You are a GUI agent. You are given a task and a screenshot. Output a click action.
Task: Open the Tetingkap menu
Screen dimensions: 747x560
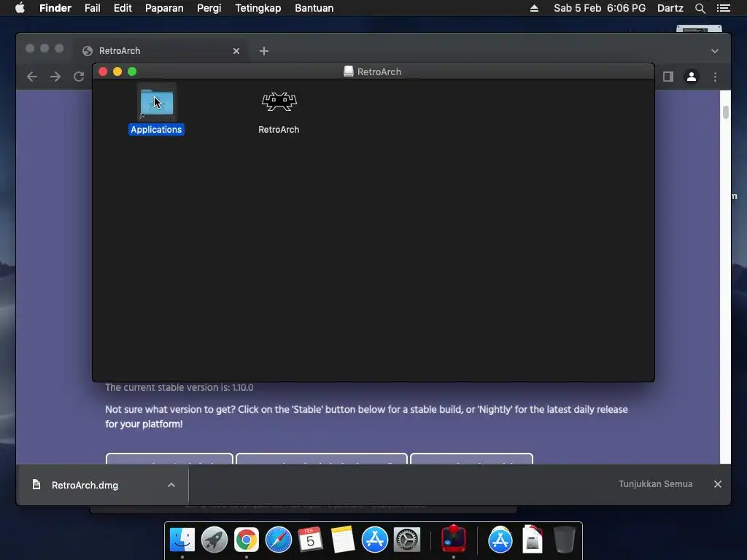pyautogui.click(x=258, y=8)
